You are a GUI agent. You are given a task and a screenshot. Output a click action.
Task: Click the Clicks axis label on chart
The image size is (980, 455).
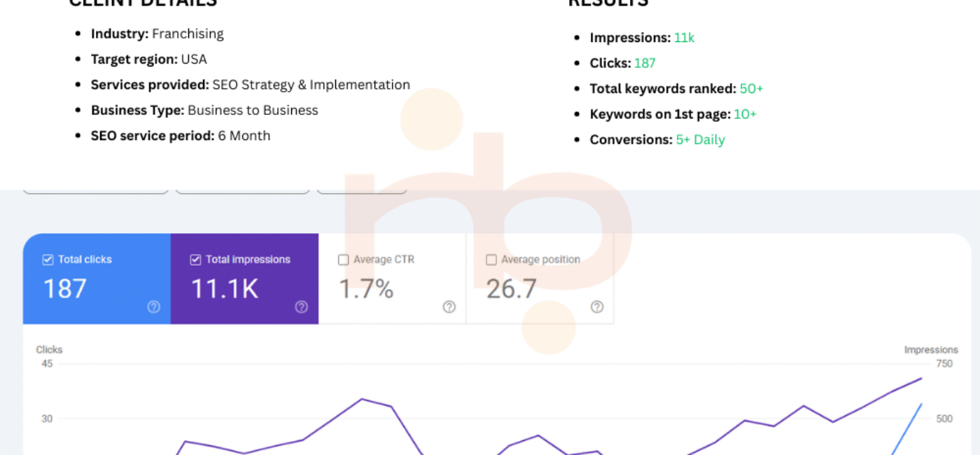pyautogui.click(x=49, y=350)
